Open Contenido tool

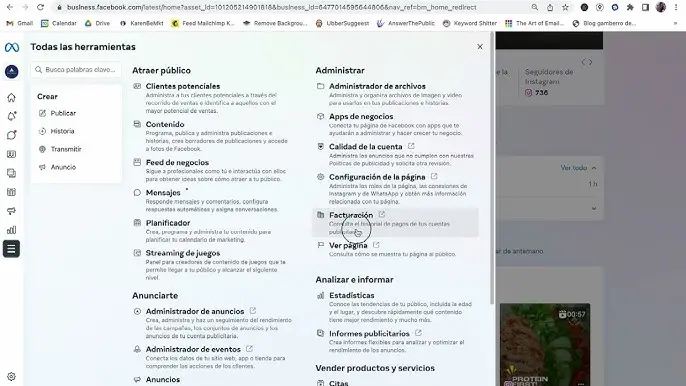point(165,124)
